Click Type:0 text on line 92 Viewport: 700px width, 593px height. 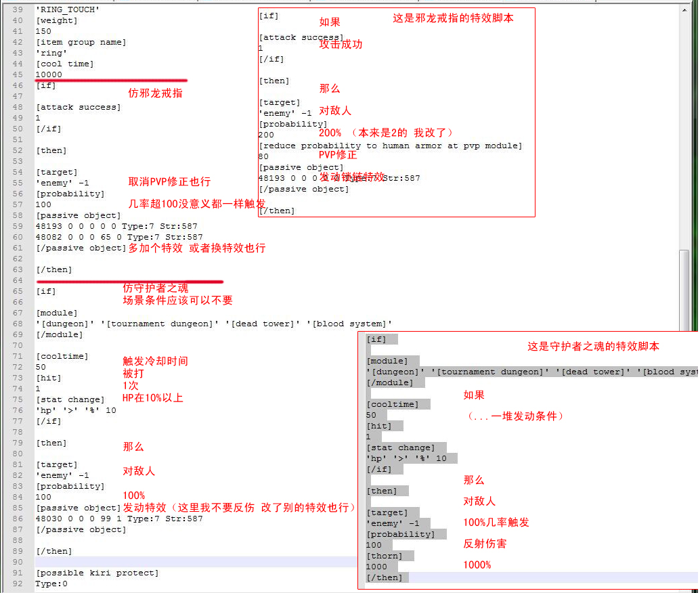[x=51, y=584]
